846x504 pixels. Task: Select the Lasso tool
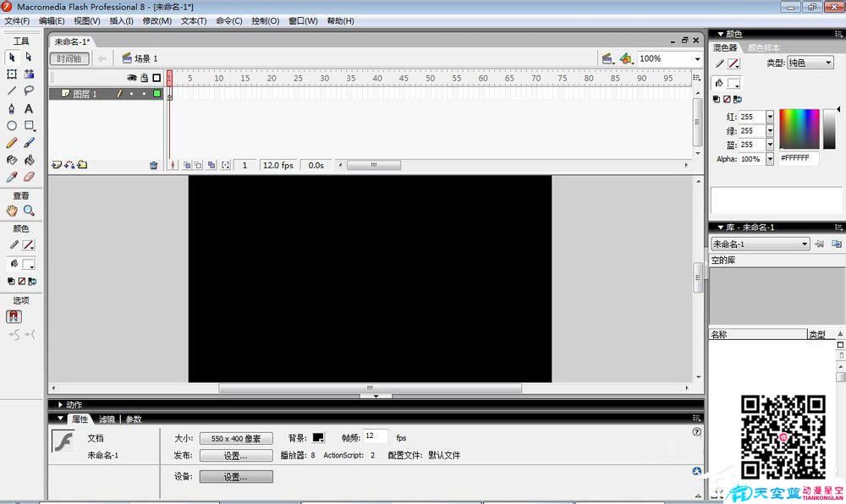(29, 90)
